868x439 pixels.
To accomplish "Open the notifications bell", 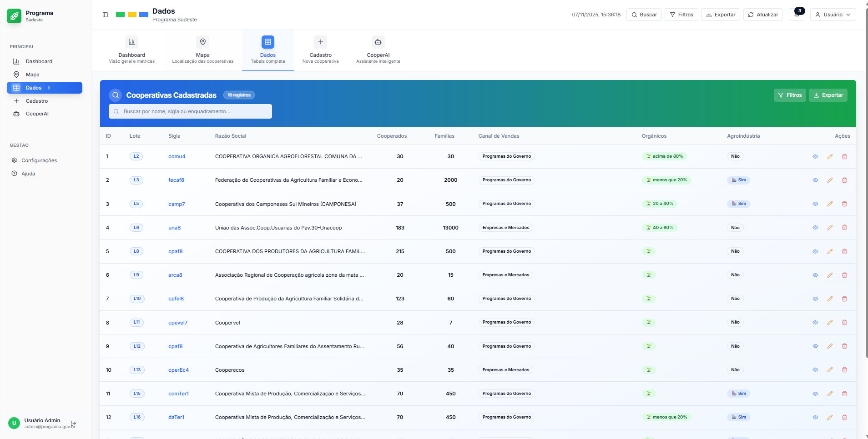I will click(797, 15).
